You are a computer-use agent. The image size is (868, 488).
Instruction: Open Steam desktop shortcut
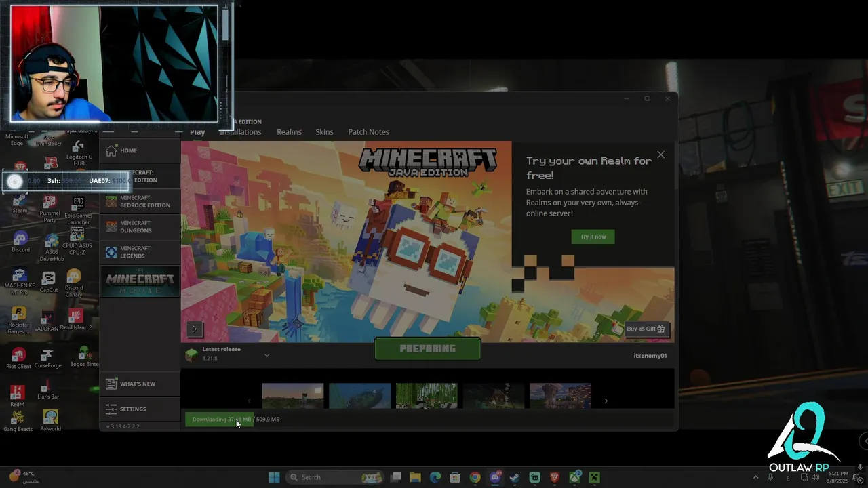20,203
